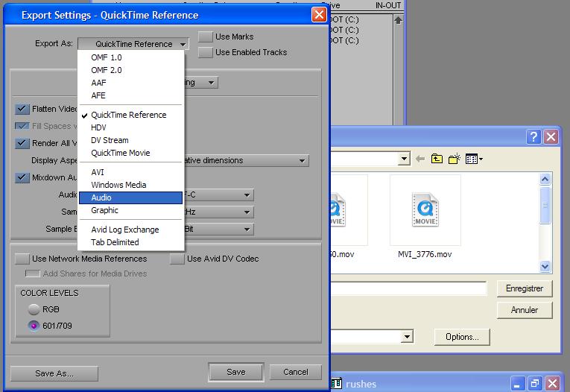This screenshot has height=392, width=570.
Task: Toggle Add Shares for Media Drives
Action: (x=32, y=274)
